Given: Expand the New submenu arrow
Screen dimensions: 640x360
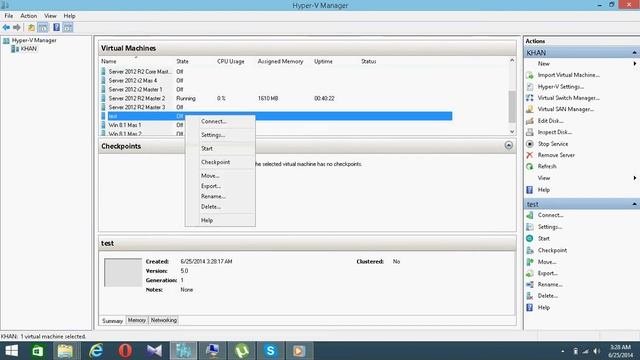Looking at the screenshot, I should click(634, 64).
